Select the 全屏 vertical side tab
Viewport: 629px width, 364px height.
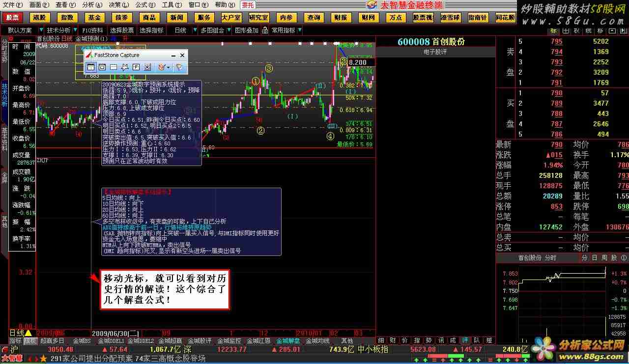point(4,177)
